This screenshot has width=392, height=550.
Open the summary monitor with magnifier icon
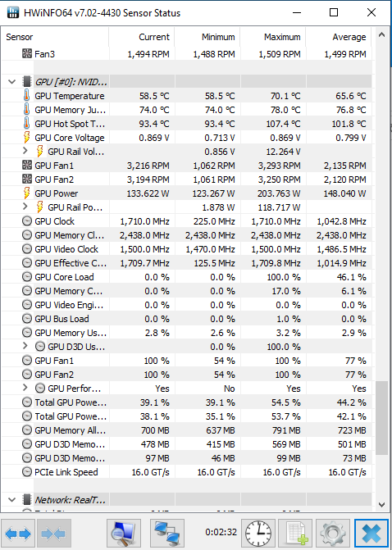click(x=124, y=534)
